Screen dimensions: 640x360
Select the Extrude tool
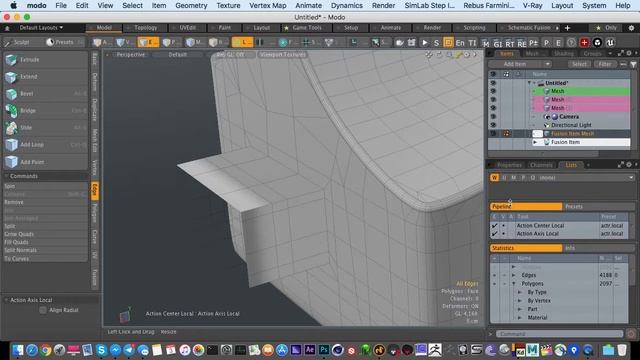(45, 60)
